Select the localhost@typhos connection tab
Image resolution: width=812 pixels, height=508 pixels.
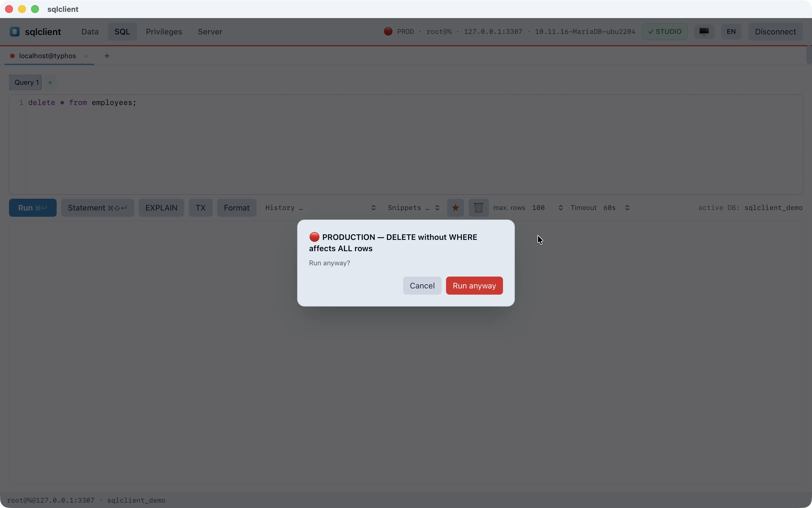click(x=49, y=56)
